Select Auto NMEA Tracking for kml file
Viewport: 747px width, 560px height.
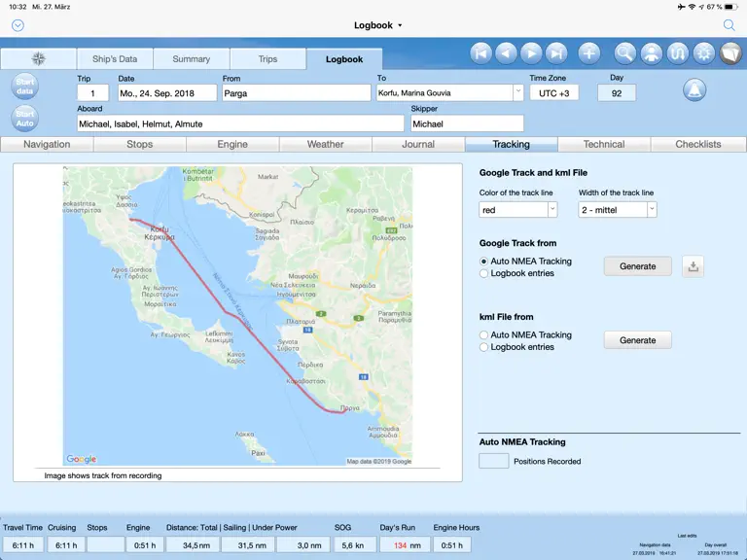point(483,334)
